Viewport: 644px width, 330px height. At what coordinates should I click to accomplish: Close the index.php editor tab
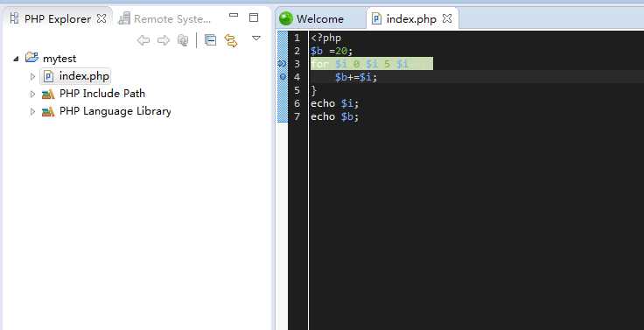coord(447,18)
